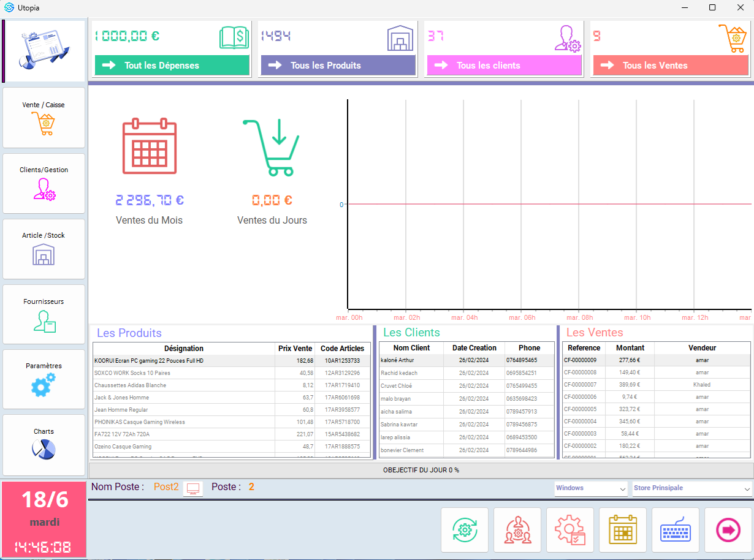Viewport: 754px width, 560px height.
Task: Click the pink arrow logout button
Action: tap(728, 530)
